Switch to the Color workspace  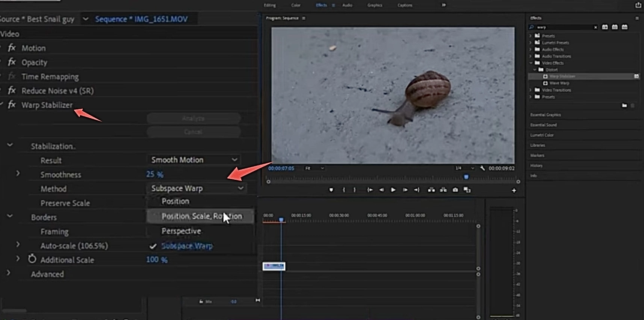(296, 5)
